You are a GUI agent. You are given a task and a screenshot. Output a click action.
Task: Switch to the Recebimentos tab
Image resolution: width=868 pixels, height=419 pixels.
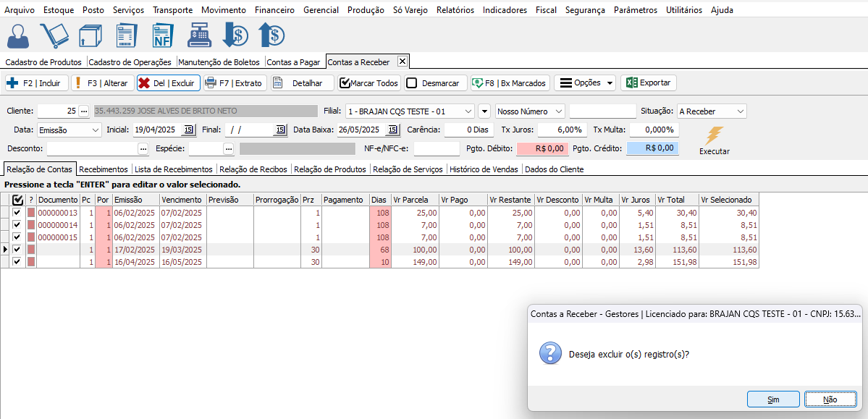click(x=103, y=169)
